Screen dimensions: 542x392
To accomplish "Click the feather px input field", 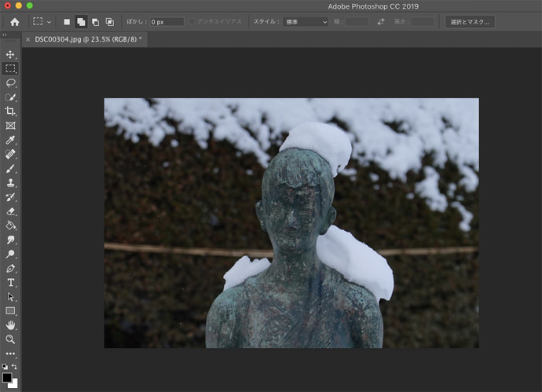I will [x=167, y=22].
